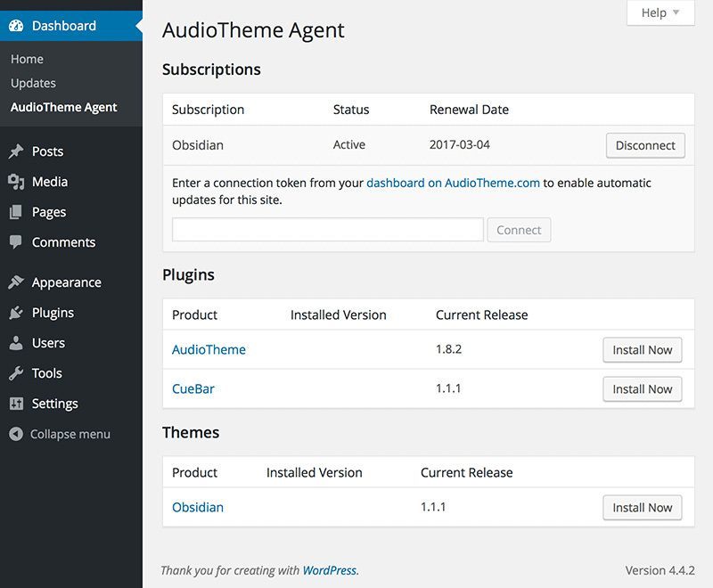Open the Users menu label
Image resolution: width=713 pixels, height=588 pixels.
pyautogui.click(x=48, y=343)
